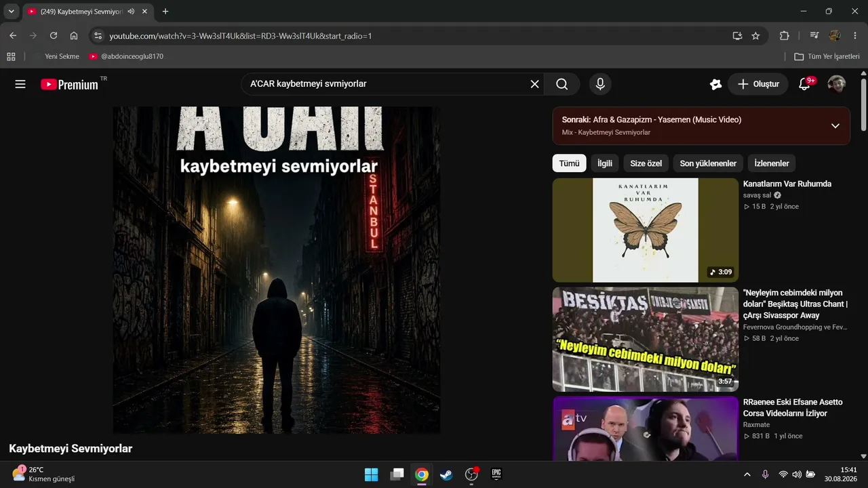Viewport: 868px width, 488px height.
Task: Open the media controls icon in toolbar
Action: coord(814,36)
